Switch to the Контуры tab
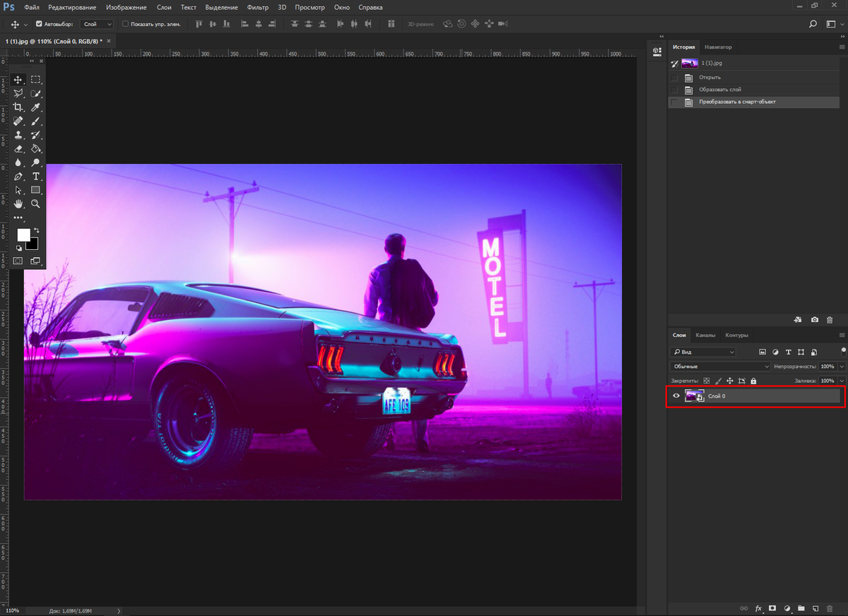848x616 pixels. [736, 335]
